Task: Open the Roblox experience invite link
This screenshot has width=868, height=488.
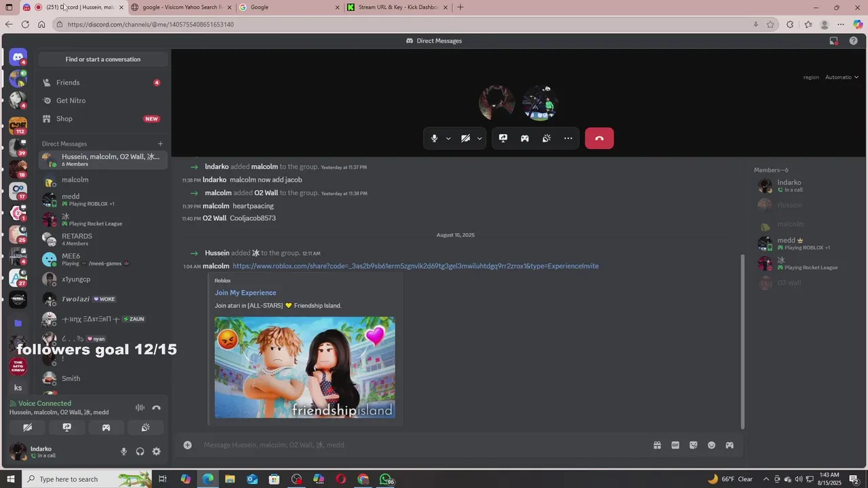Action: click(x=416, y=266)
